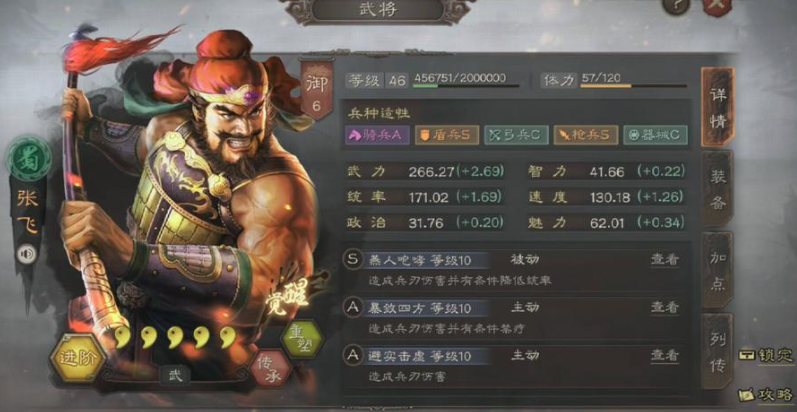Click the 体力 stamina progress bar

(x=633, y=86)
